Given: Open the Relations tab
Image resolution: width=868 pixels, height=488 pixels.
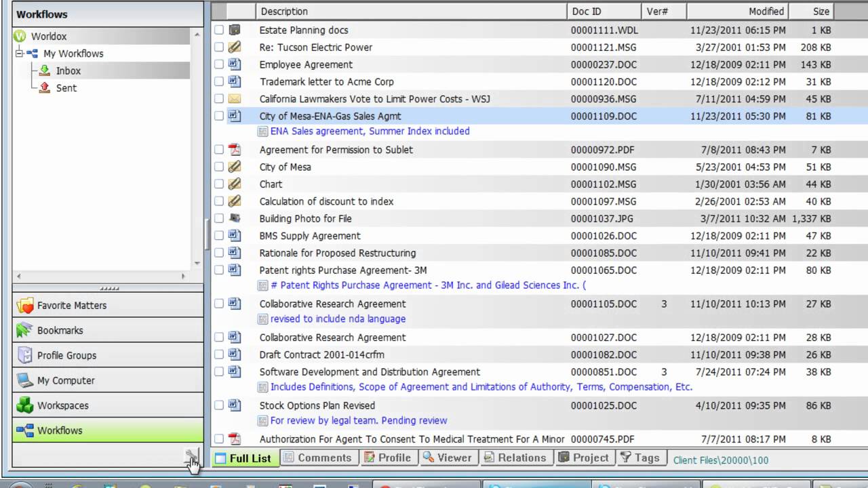Looking at the screenshot, I should point(515,458).
